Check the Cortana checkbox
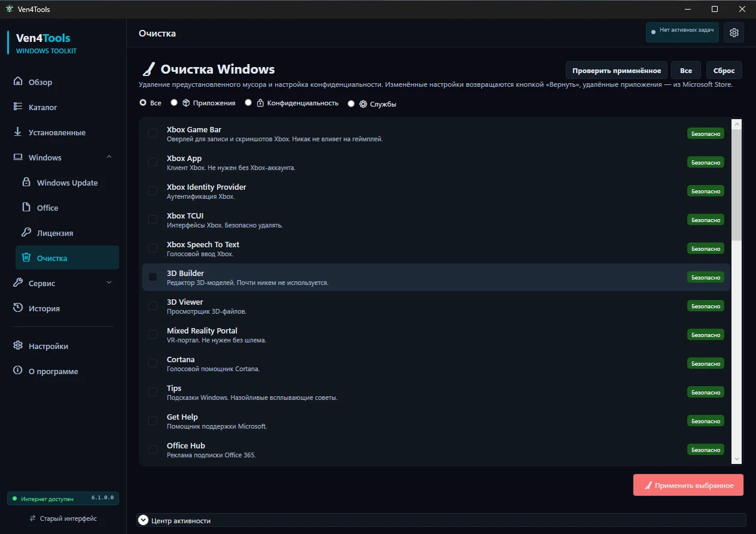The image size is (756, 534). (x=153, y=363)
